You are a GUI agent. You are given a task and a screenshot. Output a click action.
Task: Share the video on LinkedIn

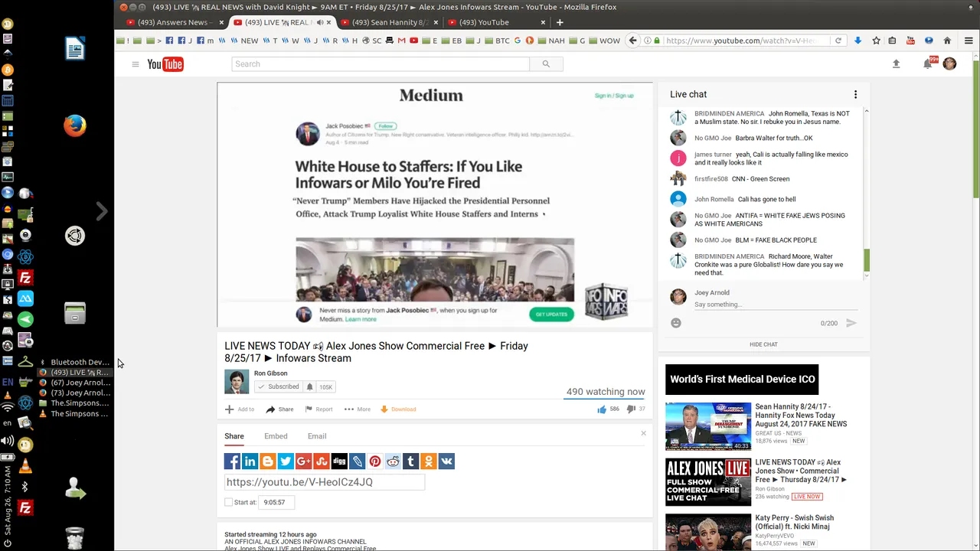(x=250, y=461)
